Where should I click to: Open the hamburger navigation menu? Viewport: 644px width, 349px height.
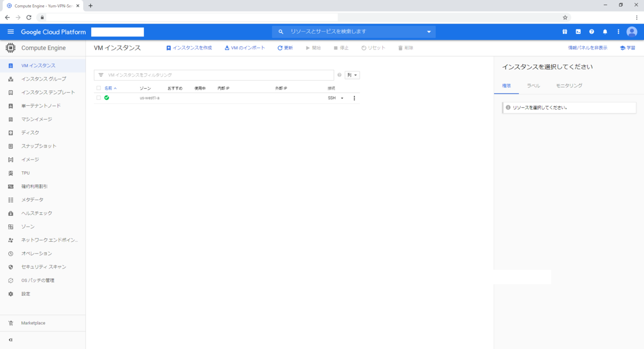point(11,32)
